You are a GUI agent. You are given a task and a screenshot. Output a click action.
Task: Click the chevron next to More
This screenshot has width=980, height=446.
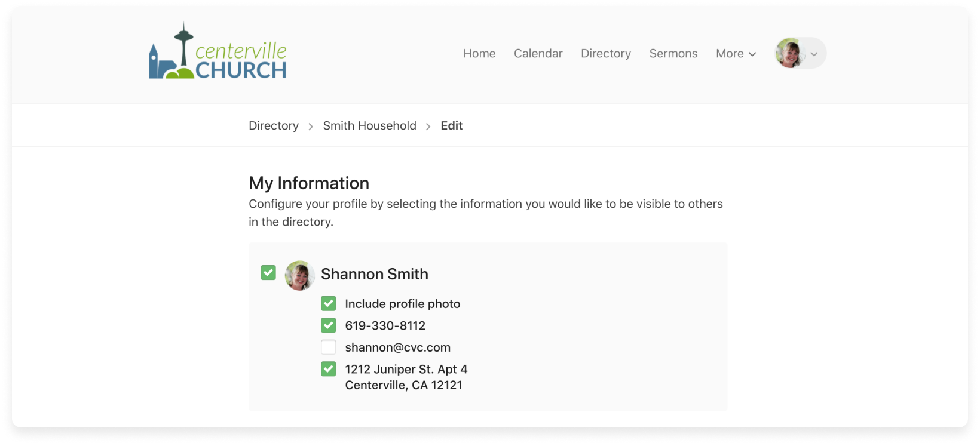(x=752, y=54)
